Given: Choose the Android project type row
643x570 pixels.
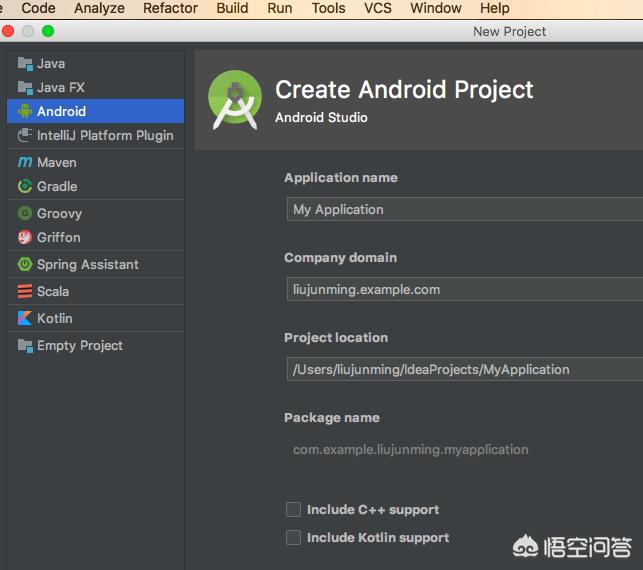Looking at the screenshot, I should point(96,111).
